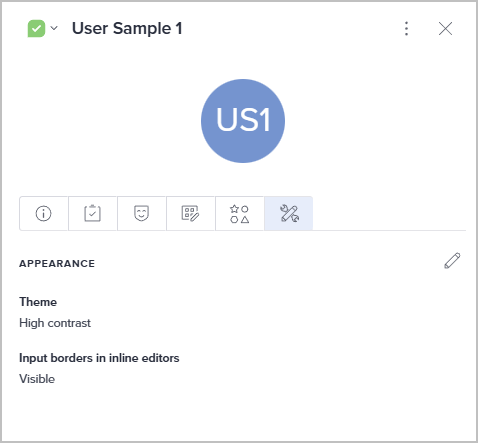Select the High contrast theme value

coord(55,323)
